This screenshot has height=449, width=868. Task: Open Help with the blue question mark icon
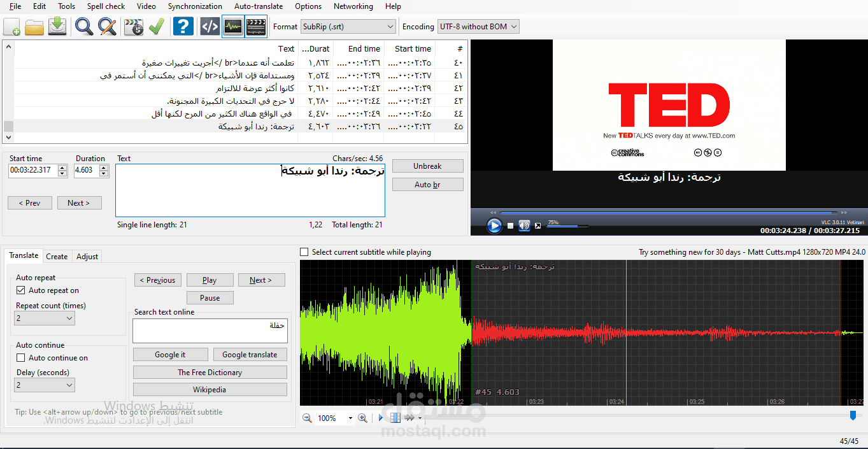point(183,27)
